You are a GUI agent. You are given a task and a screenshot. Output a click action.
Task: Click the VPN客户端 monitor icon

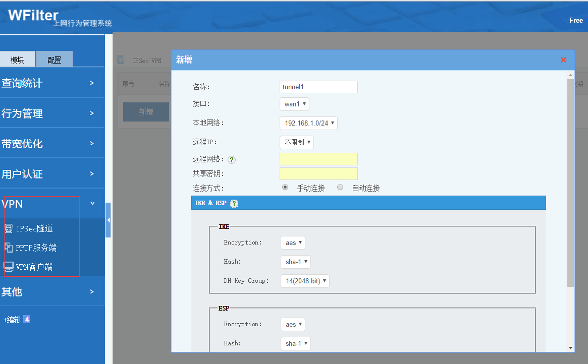coord(9,267)
